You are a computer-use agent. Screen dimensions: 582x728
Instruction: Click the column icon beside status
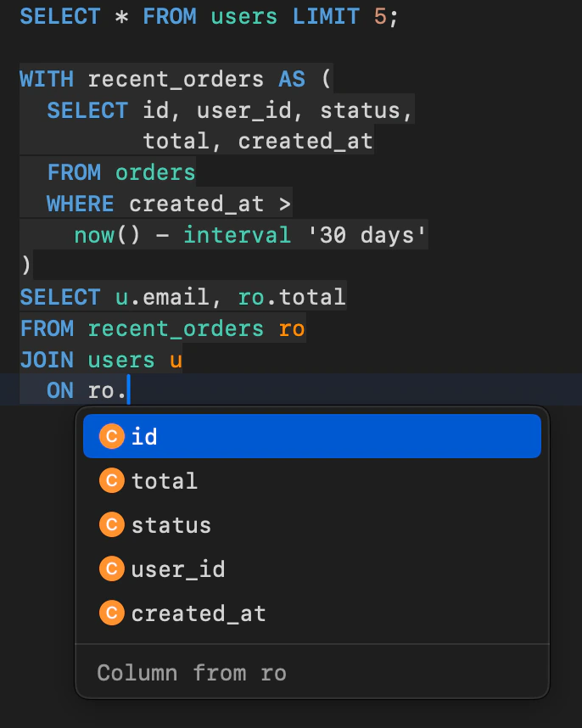(x=112, y=524)
